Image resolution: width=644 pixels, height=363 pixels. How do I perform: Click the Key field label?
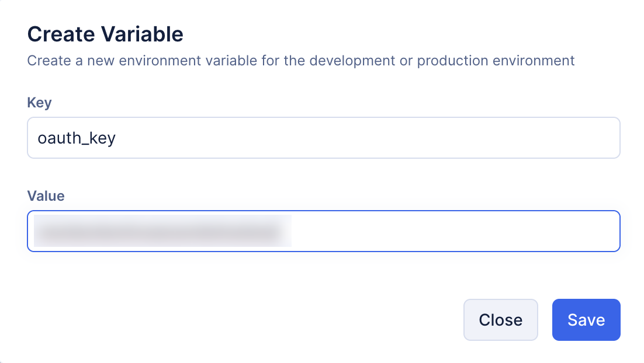tap(39, 103)
